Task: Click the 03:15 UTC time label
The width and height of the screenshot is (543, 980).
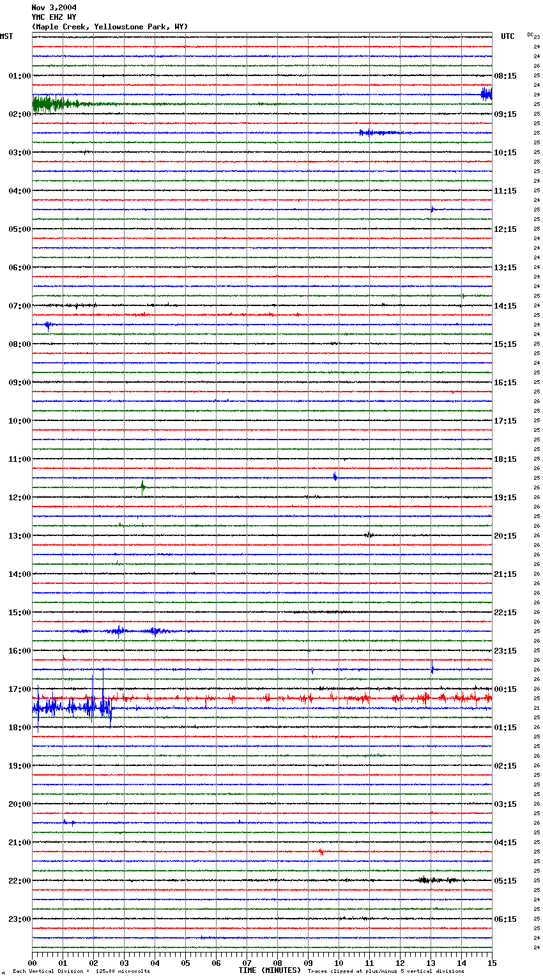Action: click(505, 804)
